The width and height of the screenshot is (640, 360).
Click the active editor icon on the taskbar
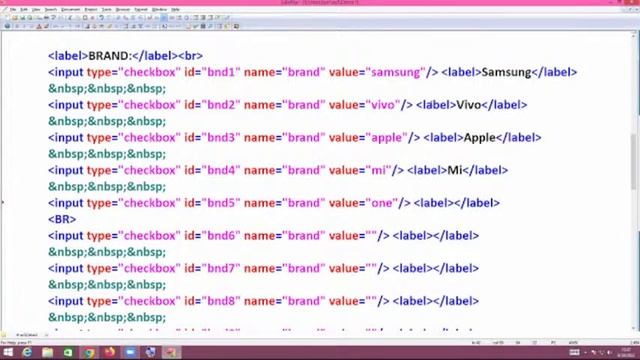click(x=171, y=352)
